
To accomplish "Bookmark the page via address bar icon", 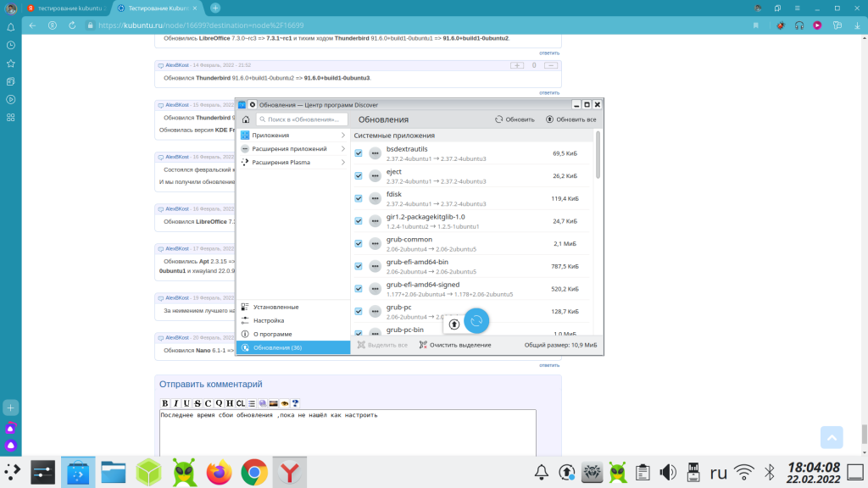I will pos(755,25).
